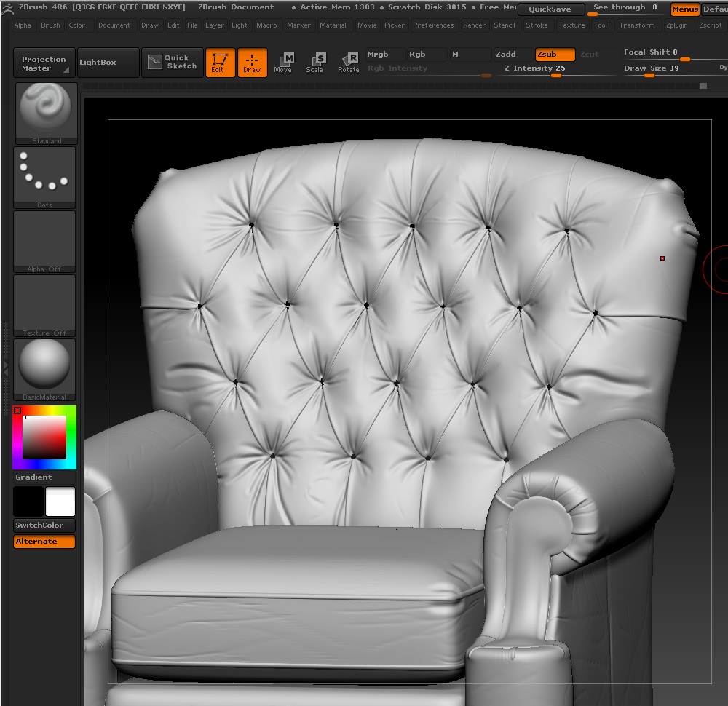This screenshot has height=706, width=728.
Task: Enable Zadd sculpt mode
Action: point(512,55)
